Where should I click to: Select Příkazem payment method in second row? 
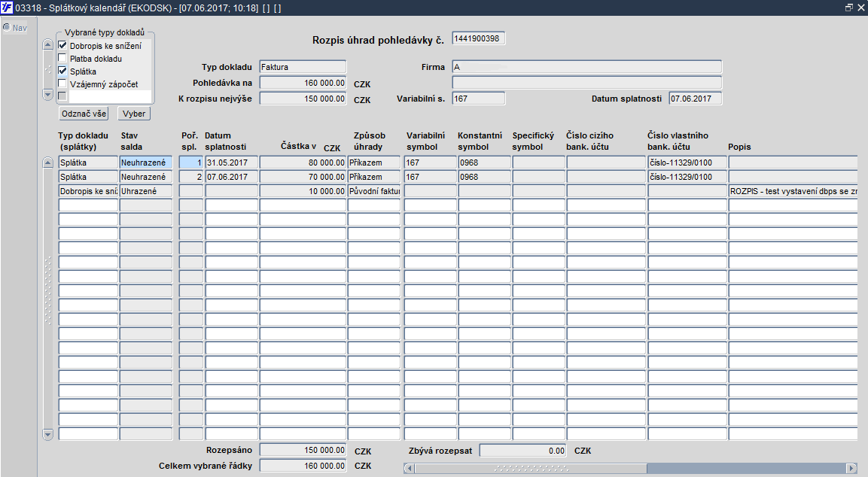pyautogui.click(x=373, y=177)
